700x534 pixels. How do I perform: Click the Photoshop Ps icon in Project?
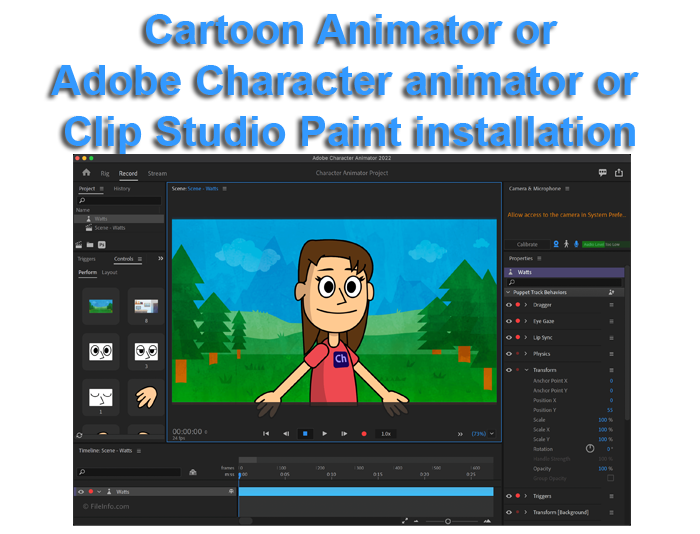pyautogui.click(x=102, y=245)
